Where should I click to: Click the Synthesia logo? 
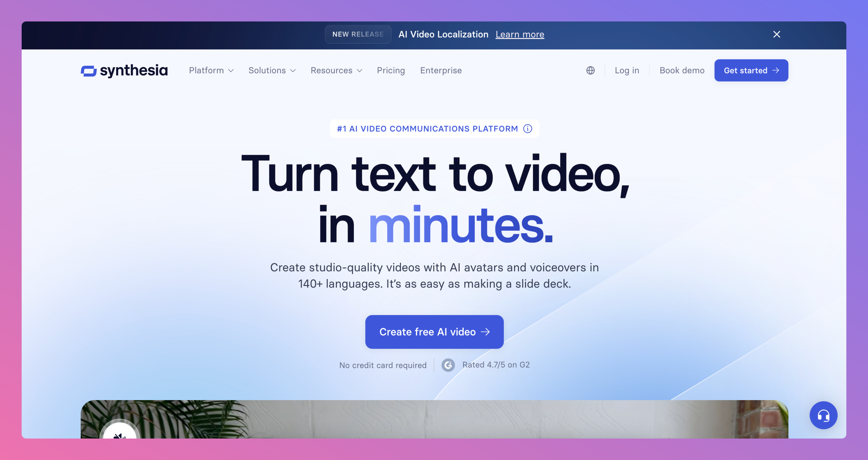[x=124, y=71]
